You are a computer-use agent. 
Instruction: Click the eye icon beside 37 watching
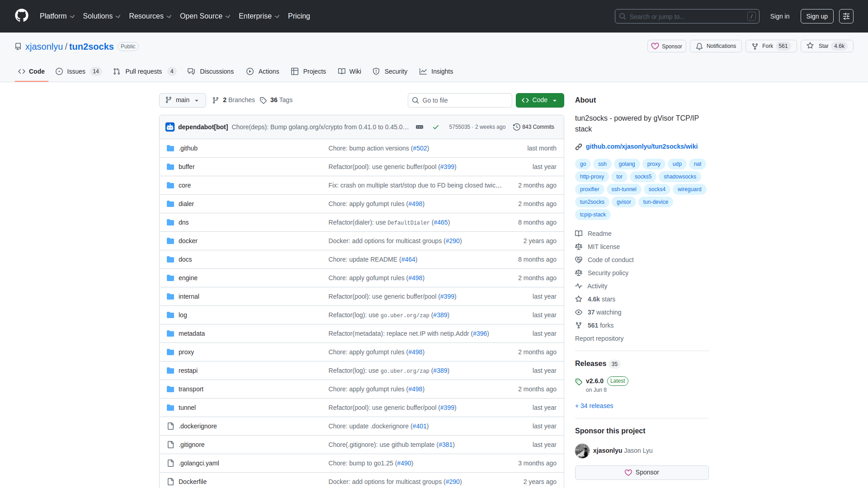[579, 312]
